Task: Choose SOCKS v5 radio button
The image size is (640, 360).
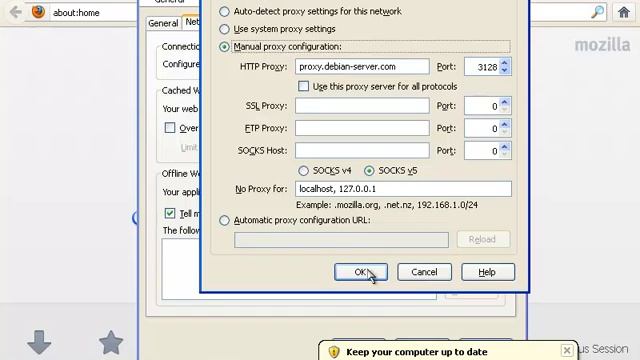Action: click(x=369, y=171)
